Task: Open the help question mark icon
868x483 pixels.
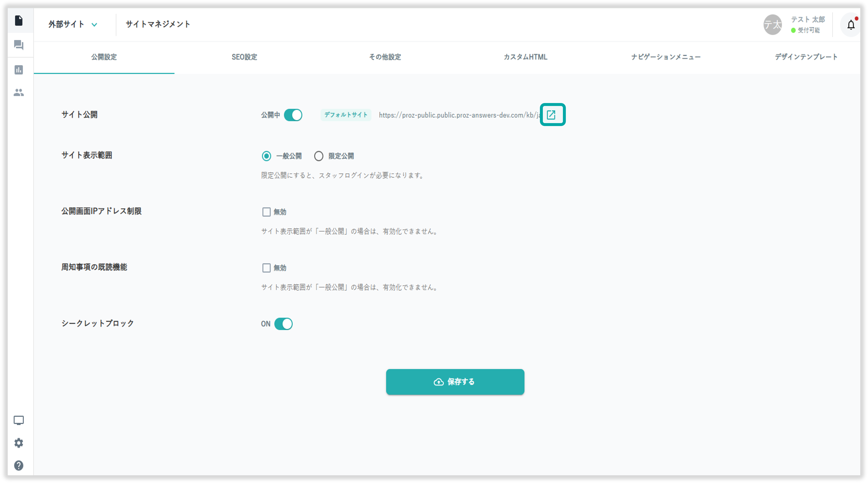Action: click(x=19, y=465)
